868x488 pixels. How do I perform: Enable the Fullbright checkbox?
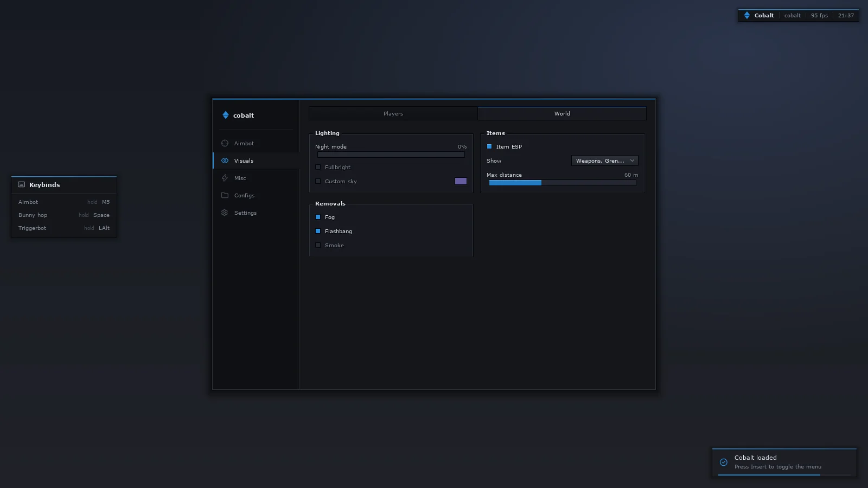click(318, 167)
